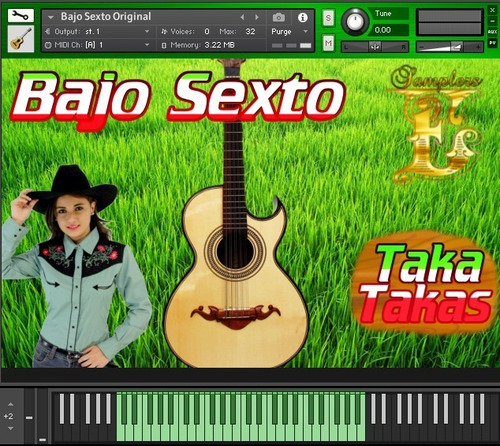500x446 pixels.
Task: Click the Voices count value 0
Action: [x=207, y=31]
